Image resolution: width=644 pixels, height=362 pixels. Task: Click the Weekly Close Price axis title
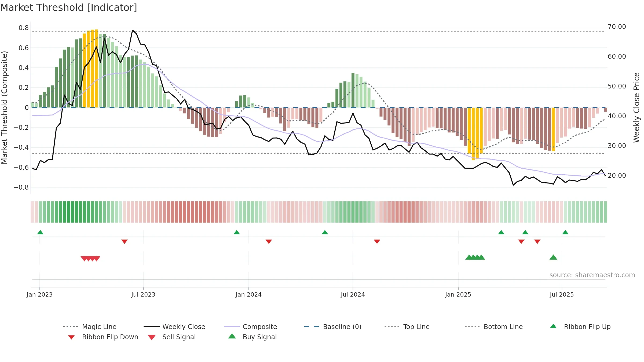636,108
